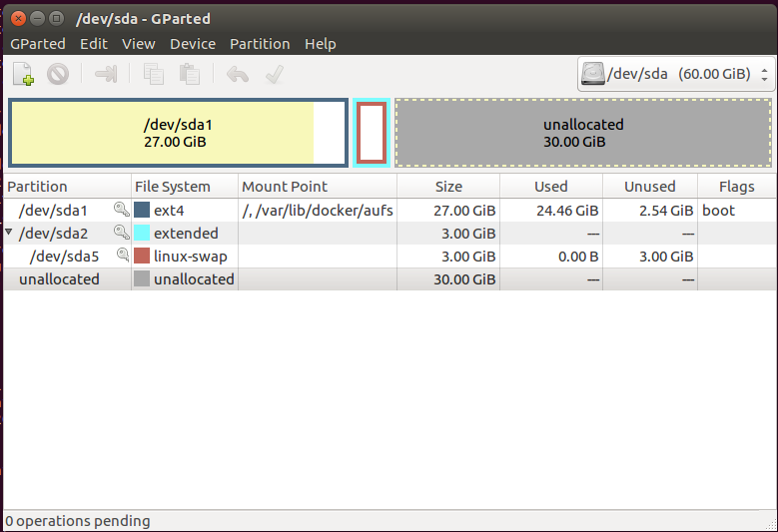Viewport: 778px width, 532px height.
Task: Open the Help menu
Action: click(320, 44)
